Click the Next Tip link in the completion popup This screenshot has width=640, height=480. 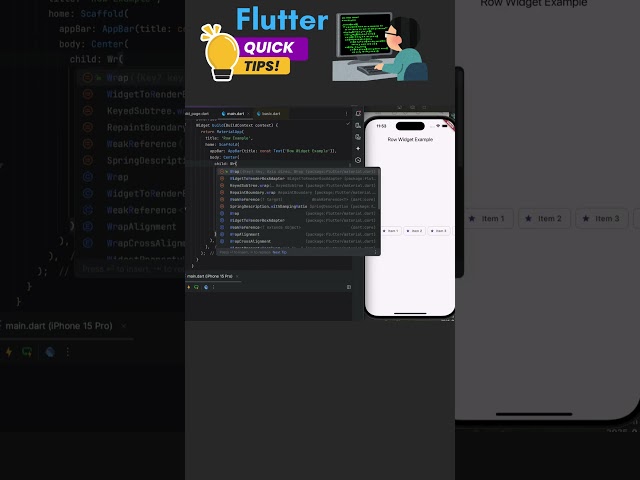tap(280, 252)
